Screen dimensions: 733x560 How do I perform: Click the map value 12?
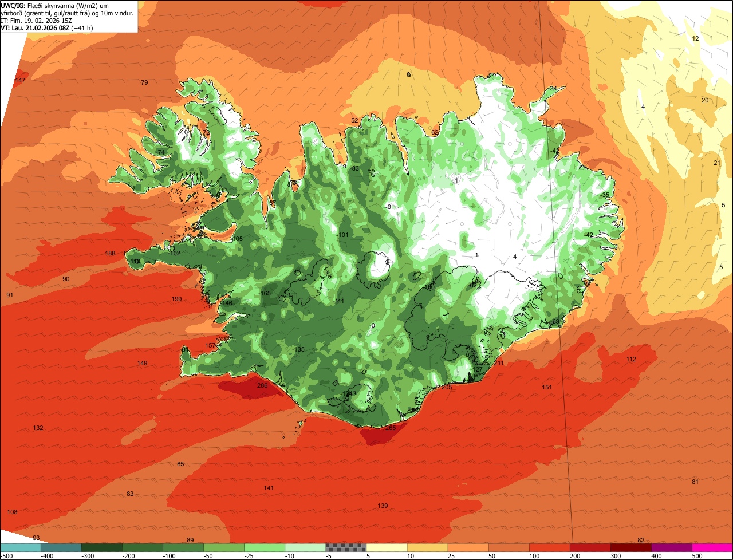696,38
